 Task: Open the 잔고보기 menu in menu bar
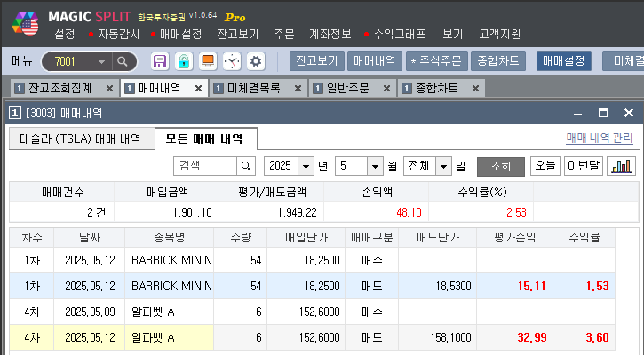(x=238, y=34)
